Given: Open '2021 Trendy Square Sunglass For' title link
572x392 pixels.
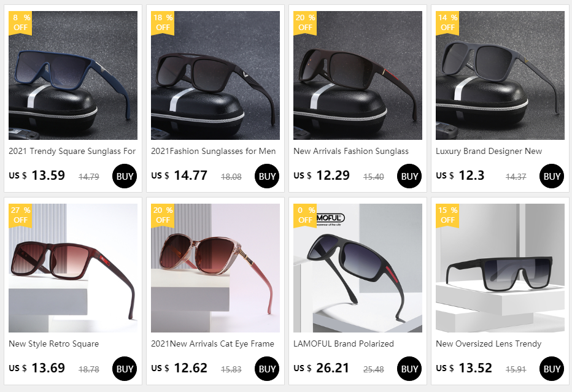Looking at the screenshot, I should pyautogui.click(x=72, y=151).
